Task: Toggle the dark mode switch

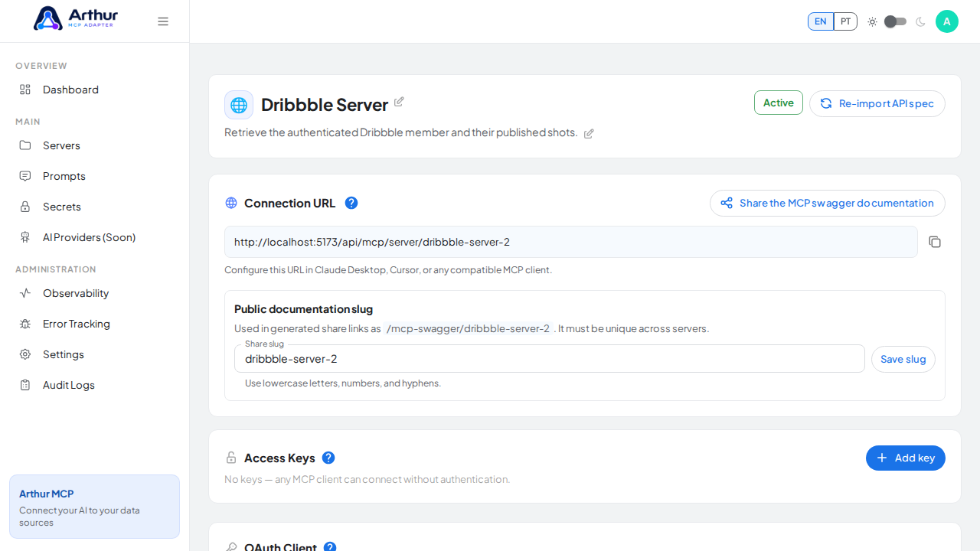Action: click(x=896, y=21)
